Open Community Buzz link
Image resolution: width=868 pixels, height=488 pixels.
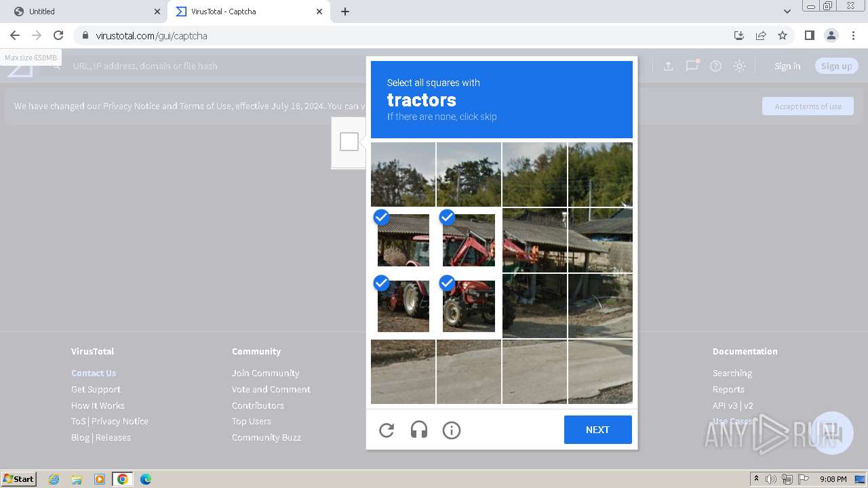click(267, 437)
